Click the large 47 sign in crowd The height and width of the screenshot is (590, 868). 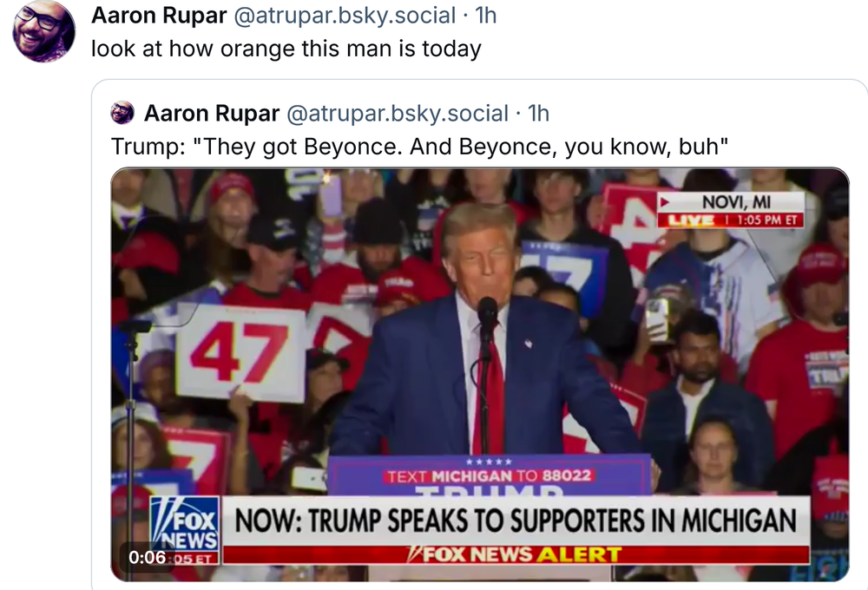(240, 353)
